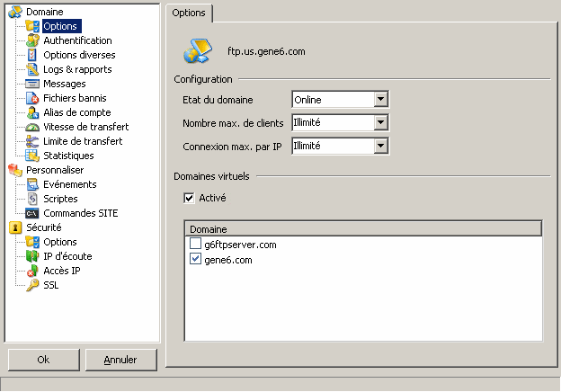Show Statistiques page
The image size is (561, 392).
click(68, 156)
